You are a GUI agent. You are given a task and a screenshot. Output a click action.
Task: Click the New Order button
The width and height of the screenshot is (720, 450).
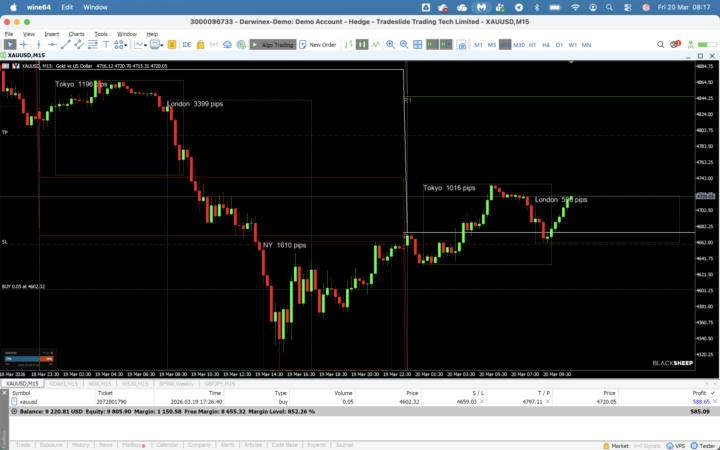318,45
